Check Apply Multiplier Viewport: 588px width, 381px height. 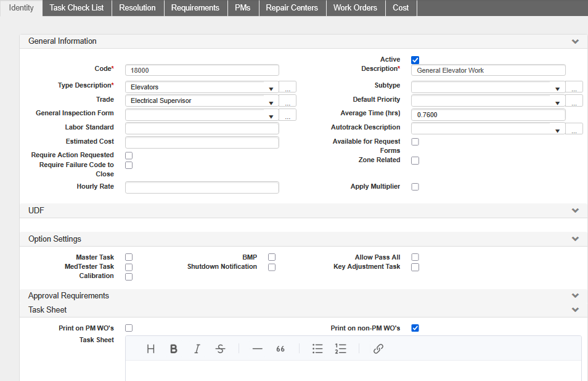point(415,187)
